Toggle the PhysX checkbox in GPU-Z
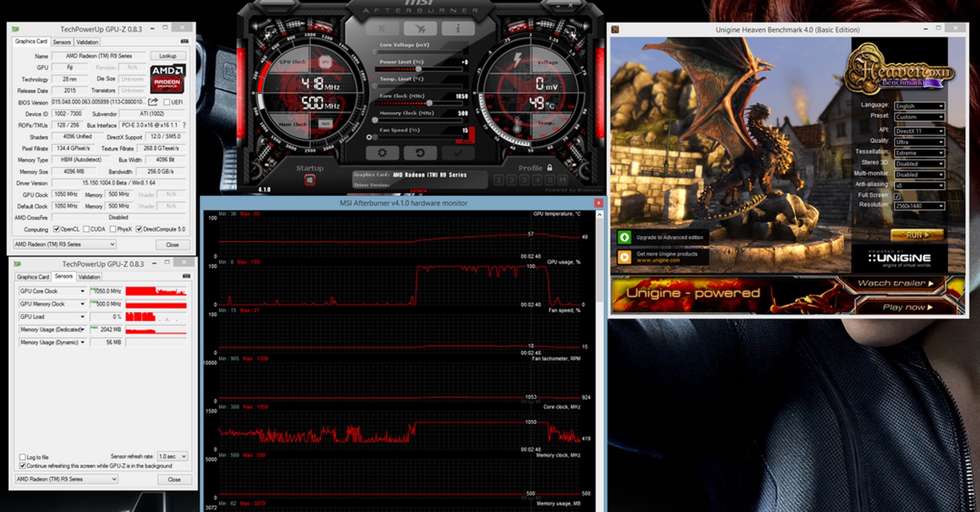The height and width of the screenshot is (512, 980). coord(112,229)
